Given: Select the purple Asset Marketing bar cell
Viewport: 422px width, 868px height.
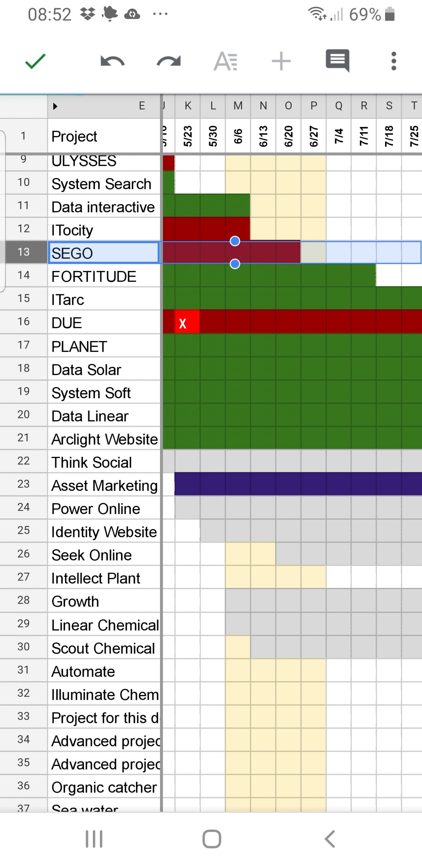Looking at the screenshot, I should pyautogui.click(x=298, y=484).
